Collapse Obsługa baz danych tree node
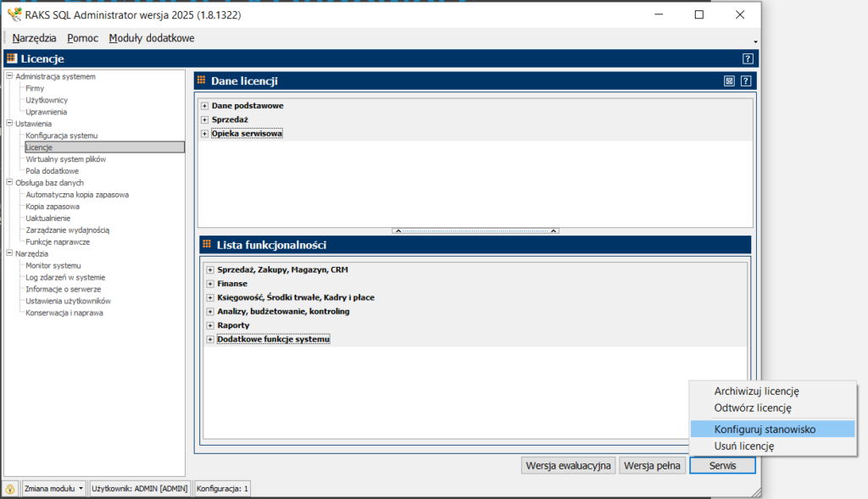This screenshot has width=868, height=499. click(x=9, y=182)
